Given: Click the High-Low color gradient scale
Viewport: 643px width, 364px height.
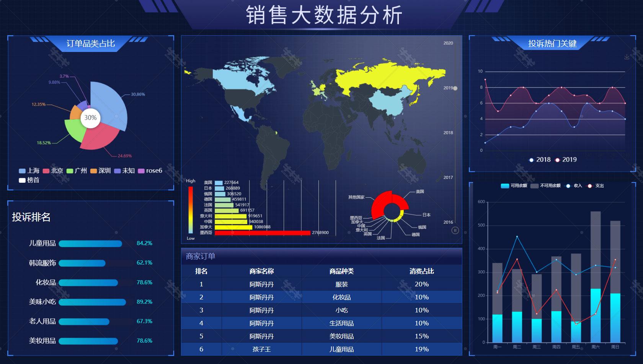Looking at the screenshot, I should tap(191, 210).
